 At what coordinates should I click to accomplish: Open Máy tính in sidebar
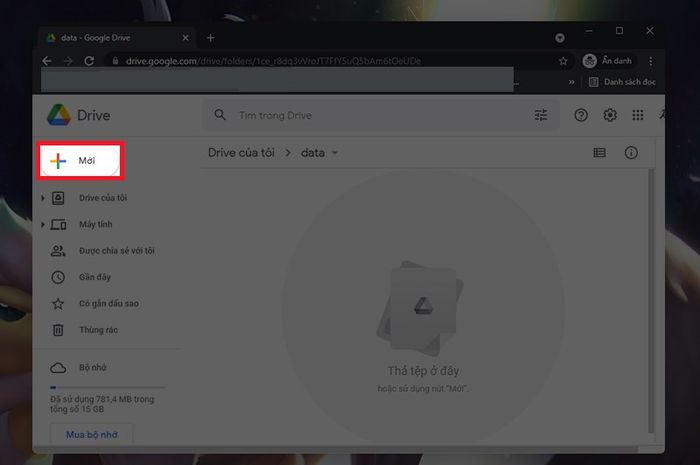click(x=96, y=224)
